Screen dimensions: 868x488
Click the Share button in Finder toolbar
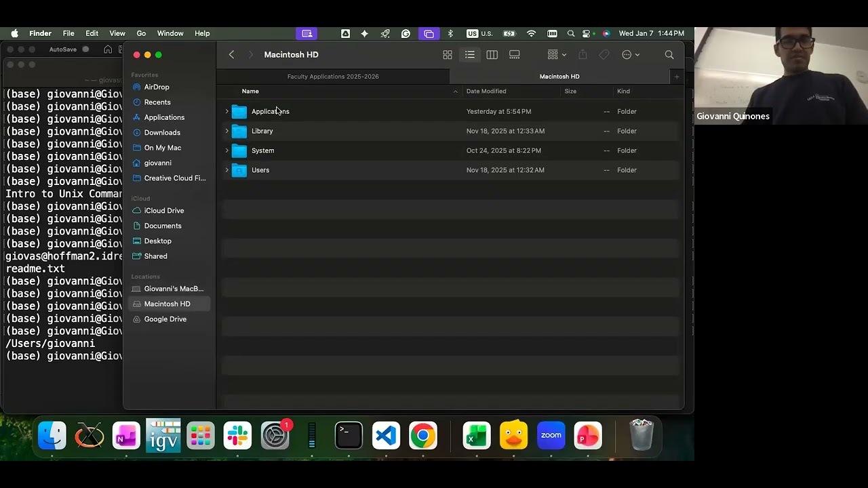tap(583, 55)
